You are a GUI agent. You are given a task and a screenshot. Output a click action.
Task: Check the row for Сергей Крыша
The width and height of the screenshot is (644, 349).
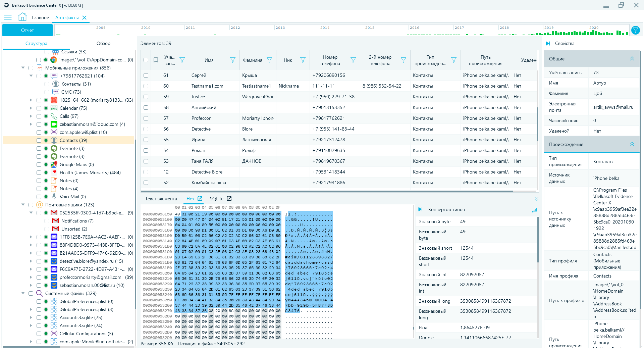click(146, 76)
